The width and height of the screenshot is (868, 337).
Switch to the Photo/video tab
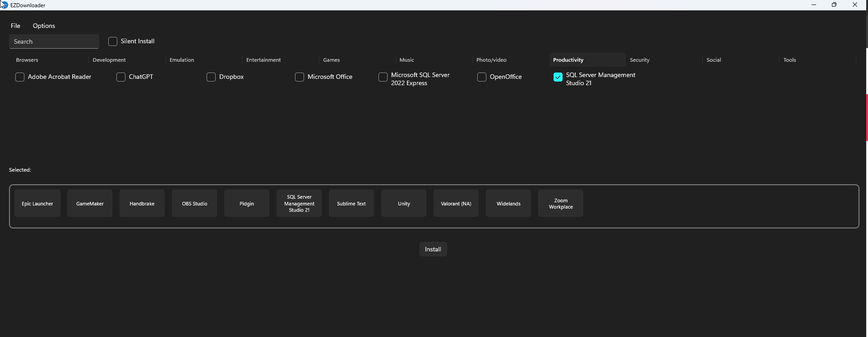pos(511,60)
